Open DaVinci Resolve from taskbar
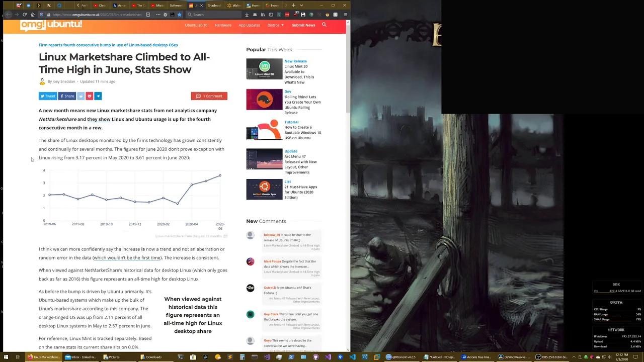Image resolution: width=644 pixels, height=362 pixels. point(515,357)
